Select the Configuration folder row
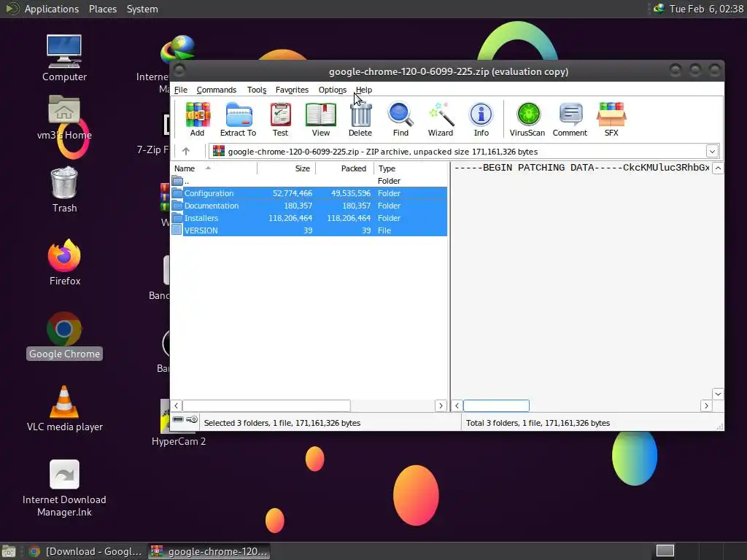This screenshot has height=560, width=747. click(309, 193)
